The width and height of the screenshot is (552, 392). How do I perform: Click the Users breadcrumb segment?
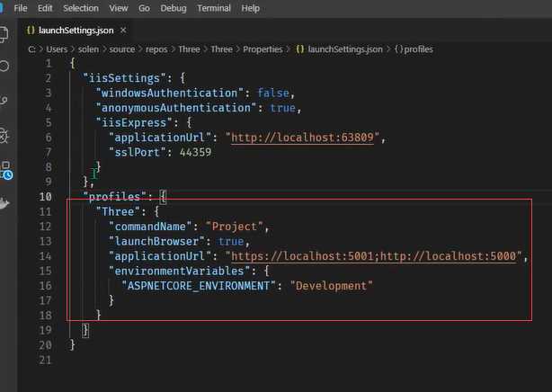57,49
